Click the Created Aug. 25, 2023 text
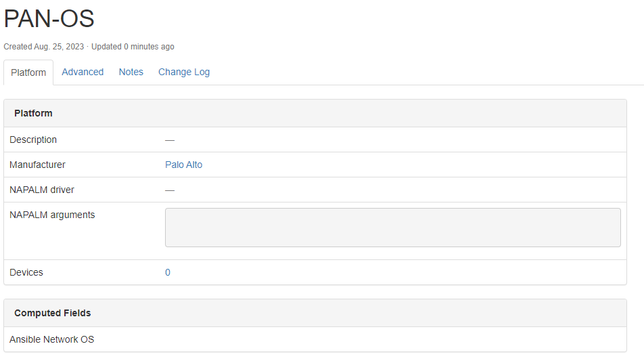This screenshot has width=644, height=363. click(x=44, y=47)
